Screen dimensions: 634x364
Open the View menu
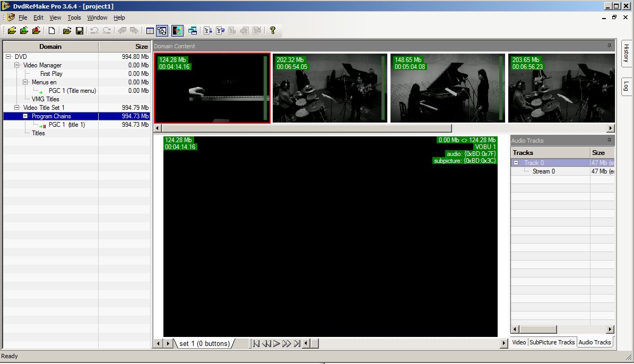point(55,18)
